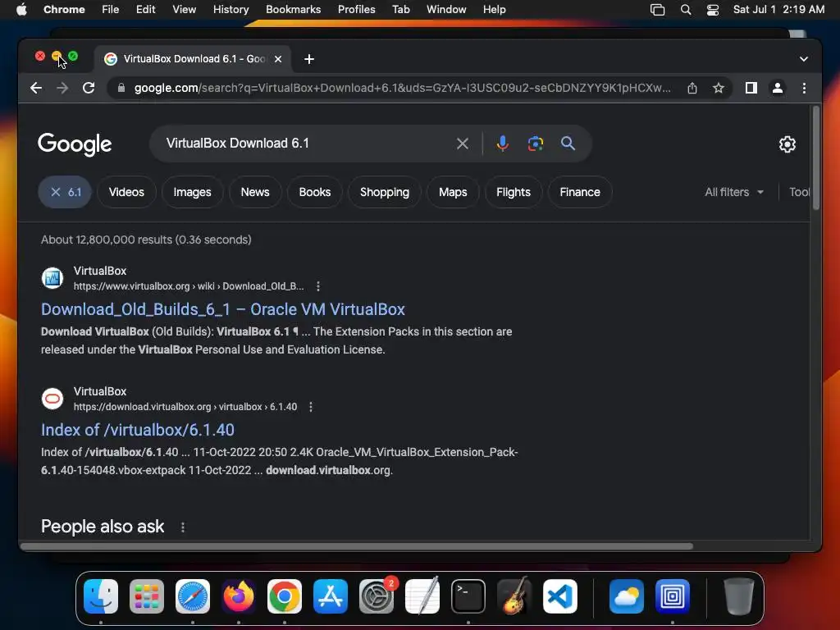Remove the 6.1 filter chip

(64, 192)
